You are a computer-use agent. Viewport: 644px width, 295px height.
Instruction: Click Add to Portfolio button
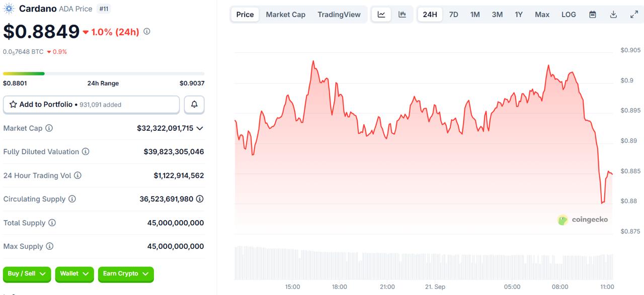[x=91, y=105]
